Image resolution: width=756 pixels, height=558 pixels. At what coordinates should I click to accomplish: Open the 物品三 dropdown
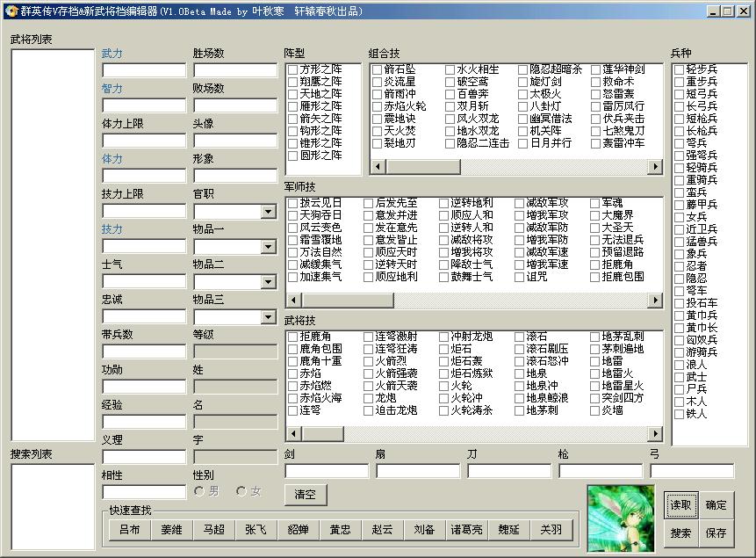tap(268, 317)
